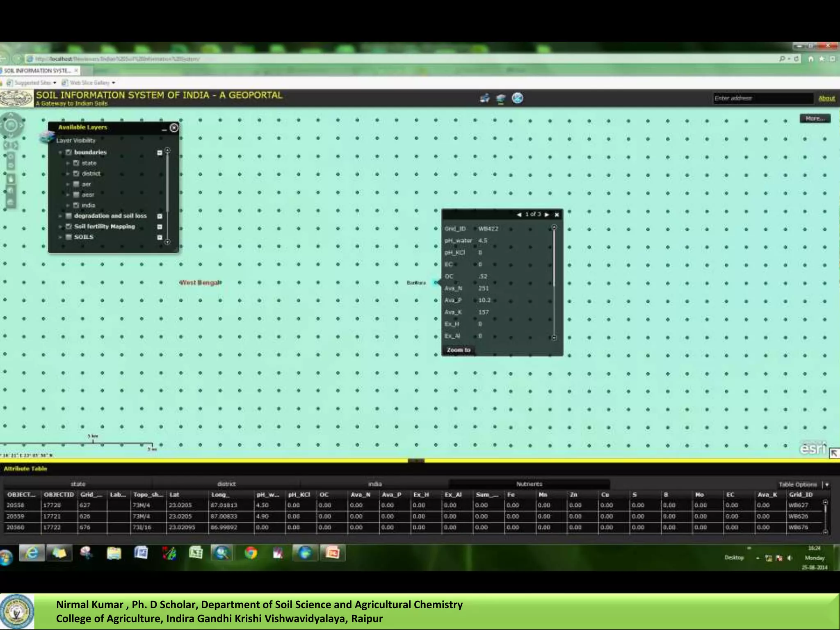
Task: Expand the Soil fertility Mapping group
Action: click(x=60, y=226)
